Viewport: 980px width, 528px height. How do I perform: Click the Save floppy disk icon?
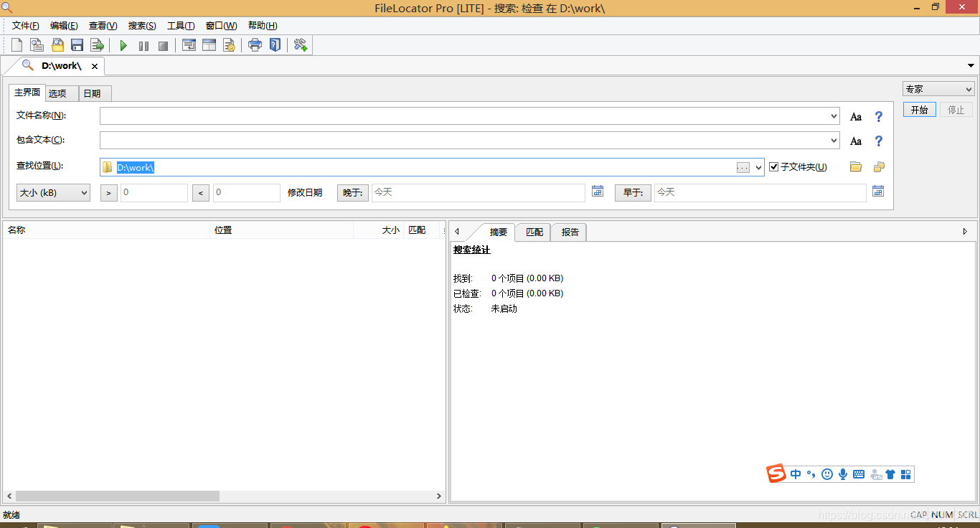77,45
